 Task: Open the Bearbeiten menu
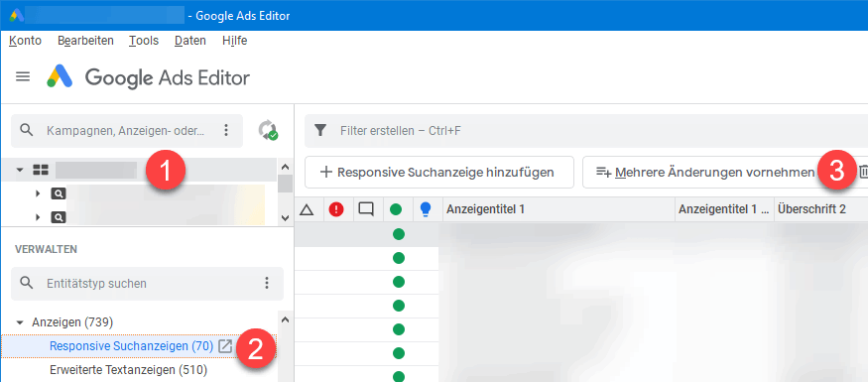(x=85, y=41)
